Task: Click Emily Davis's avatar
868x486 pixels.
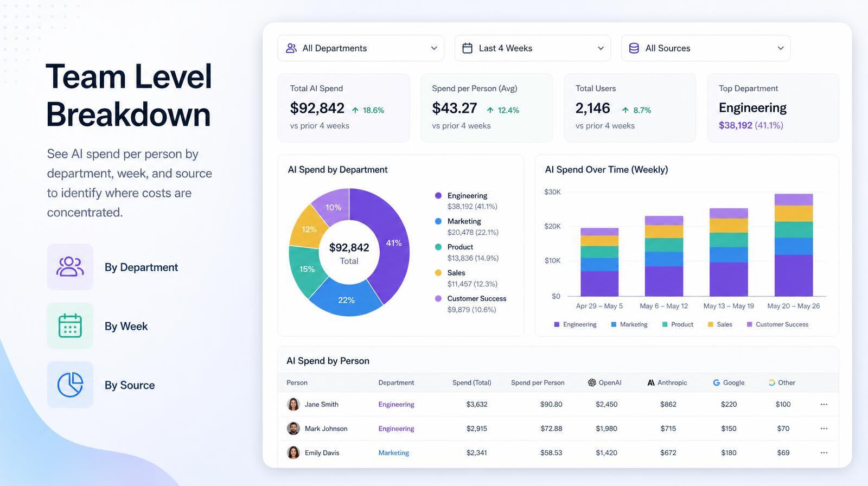Action: (293, 452)
